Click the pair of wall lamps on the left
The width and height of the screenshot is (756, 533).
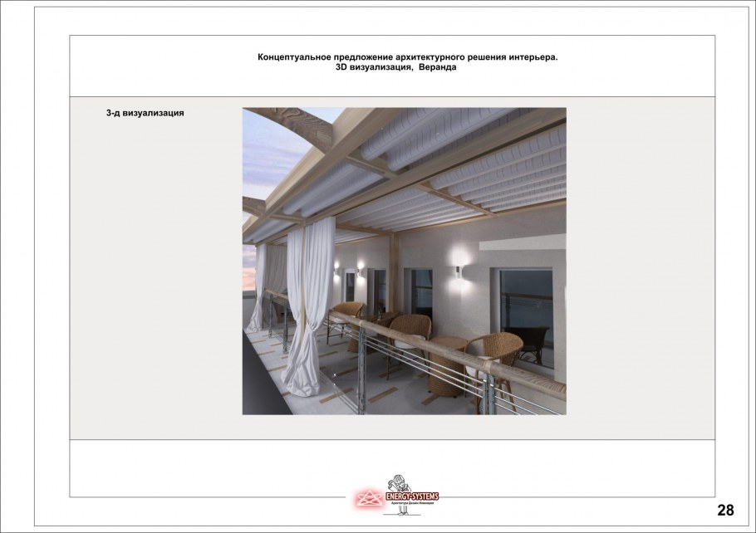click(x=348, y=266)
